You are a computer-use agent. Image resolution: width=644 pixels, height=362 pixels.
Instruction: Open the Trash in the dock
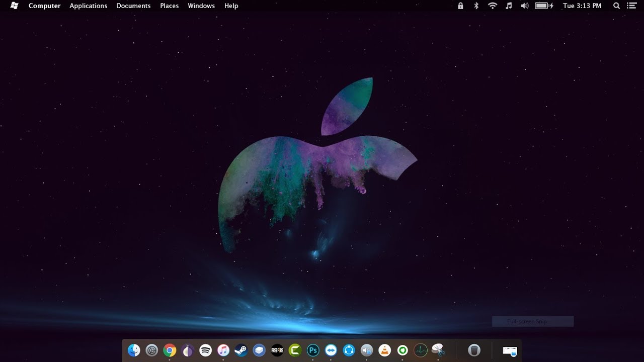pyautogui.click(x=474, y=350)
